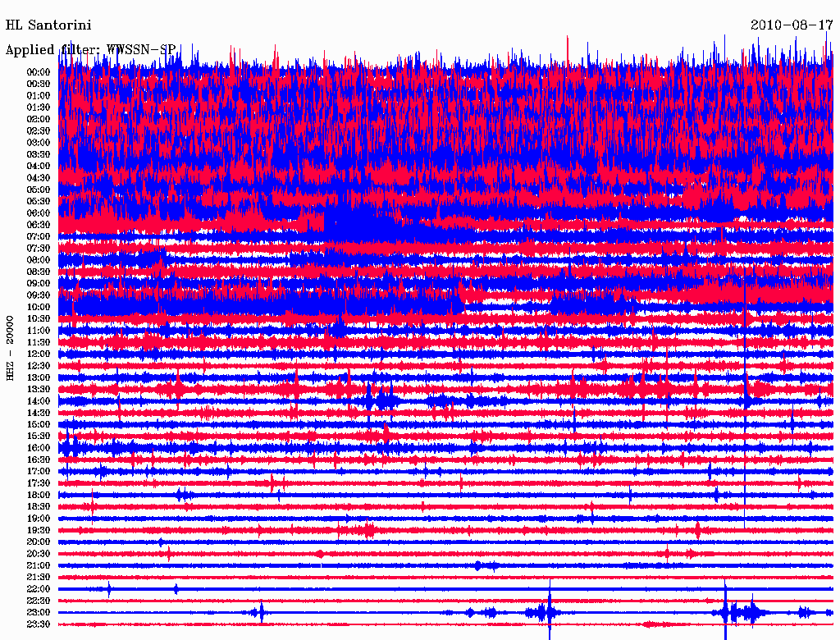Select the 03:00 time label

coord(39,143)
